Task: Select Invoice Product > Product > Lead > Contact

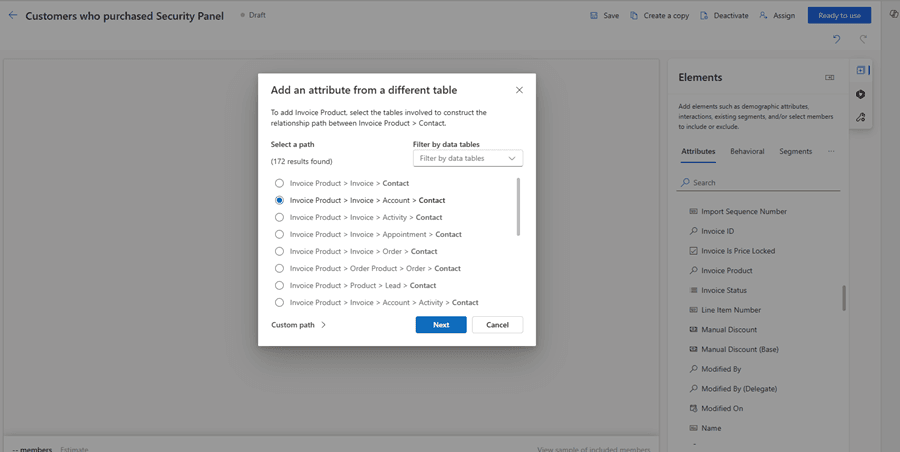Action: (x=280, y=285)
